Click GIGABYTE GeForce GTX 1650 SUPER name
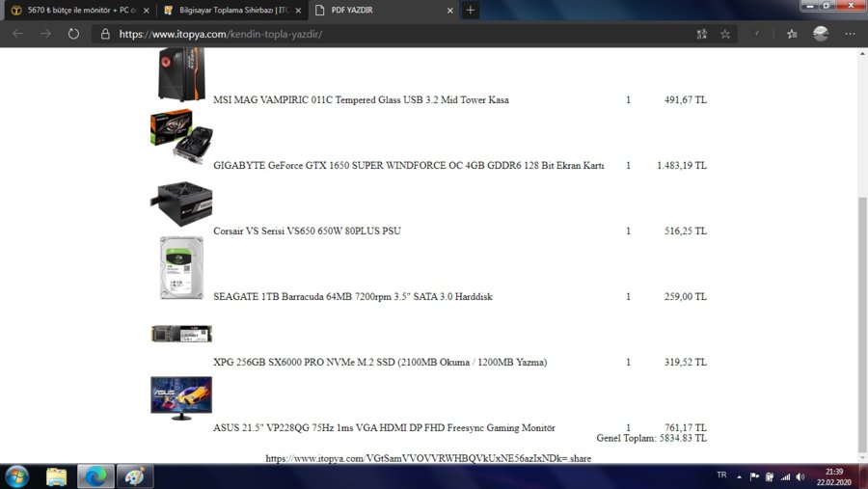The height and width of the screenshot is (489, 868). click(x=409, y=165)
